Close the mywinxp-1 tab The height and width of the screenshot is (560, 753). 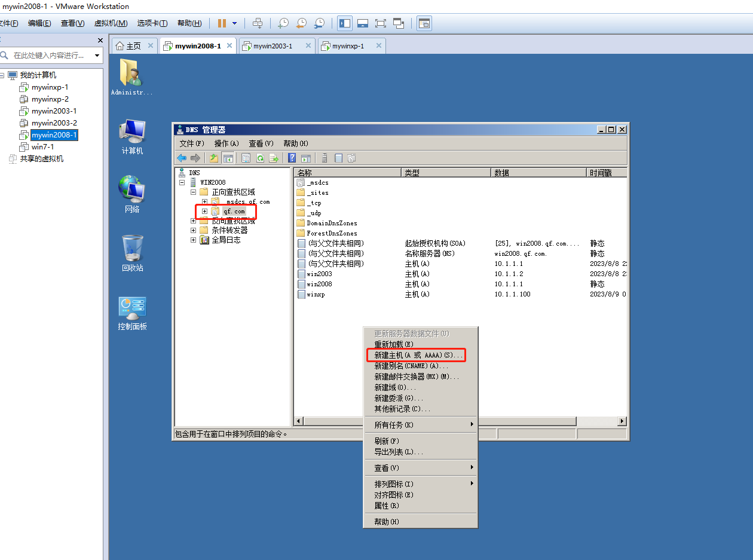click(378, 45)
